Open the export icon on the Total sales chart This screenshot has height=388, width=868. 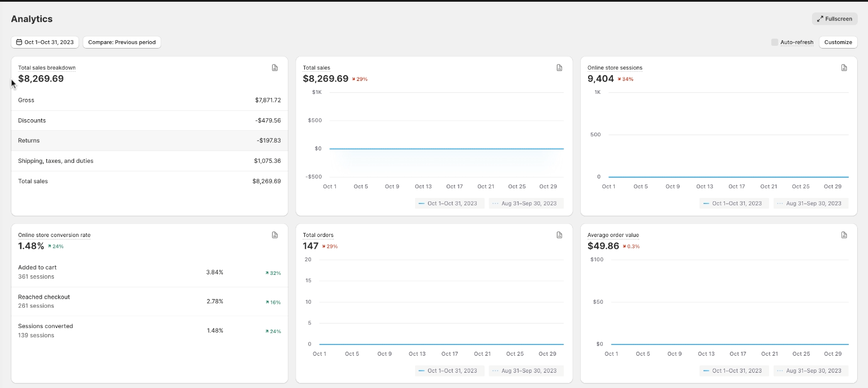[x=559, y=67]
